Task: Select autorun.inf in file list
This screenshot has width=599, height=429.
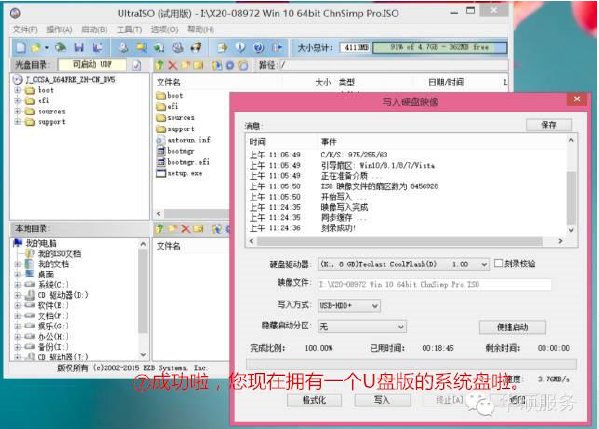Action: 184,140
